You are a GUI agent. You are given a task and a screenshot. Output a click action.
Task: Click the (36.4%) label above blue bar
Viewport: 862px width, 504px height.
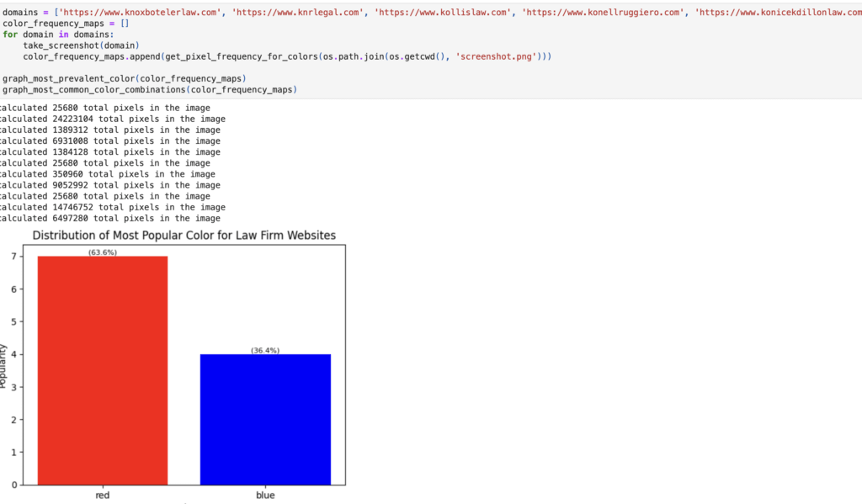point(265,350)
